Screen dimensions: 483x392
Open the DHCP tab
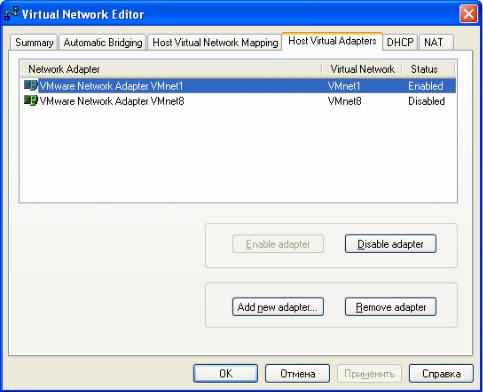coord(400,43)
